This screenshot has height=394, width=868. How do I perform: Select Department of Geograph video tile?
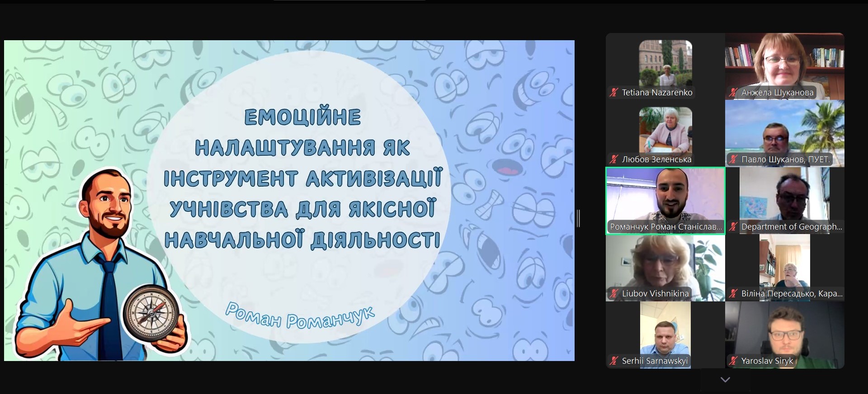[785, 201]
